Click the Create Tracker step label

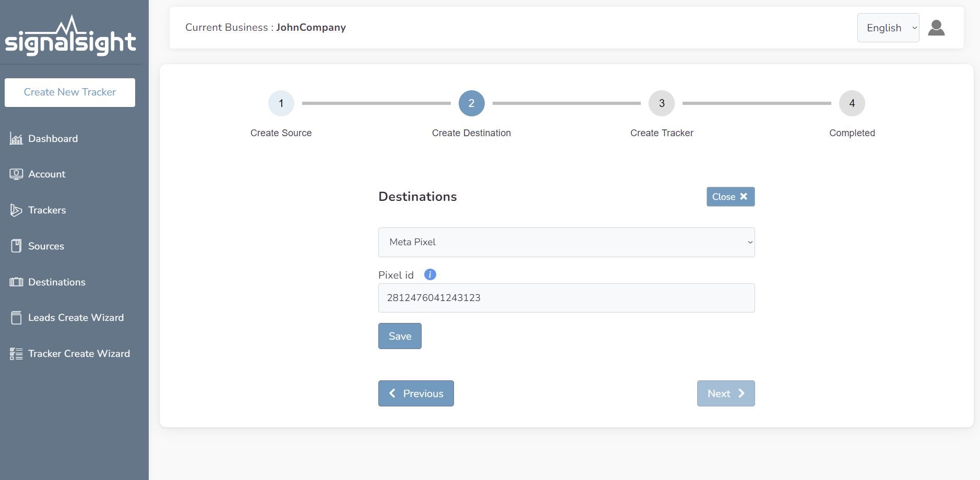click(x=662, y=133)
